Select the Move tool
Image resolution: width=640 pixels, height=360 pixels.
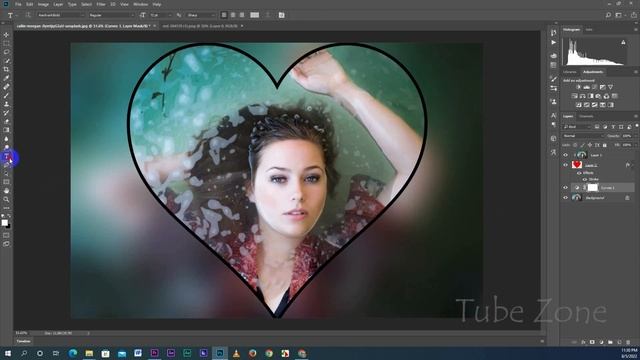(x=6, y=35)
